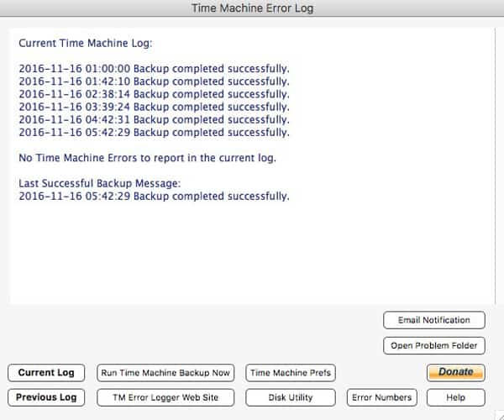View the Error Numbers list
The image size is (504, 420).
381,397
